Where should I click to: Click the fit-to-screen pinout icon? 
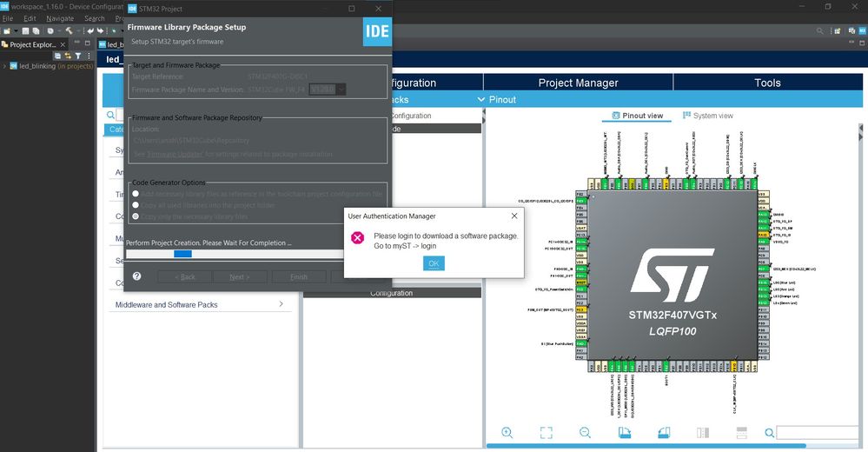click(x=546, y=433)
